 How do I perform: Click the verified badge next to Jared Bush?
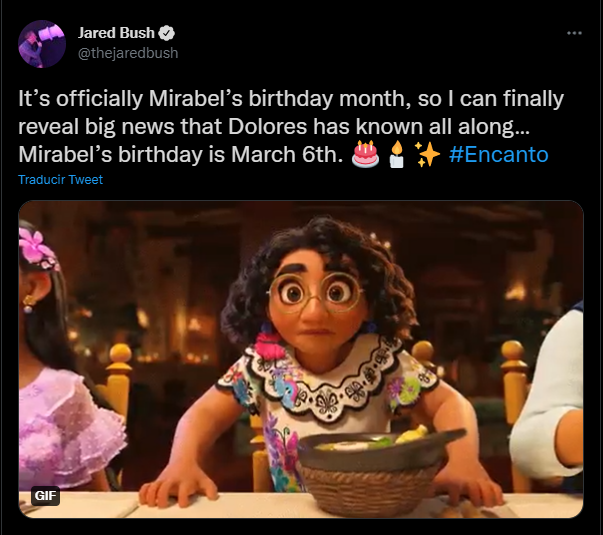(x=168, y=33)
